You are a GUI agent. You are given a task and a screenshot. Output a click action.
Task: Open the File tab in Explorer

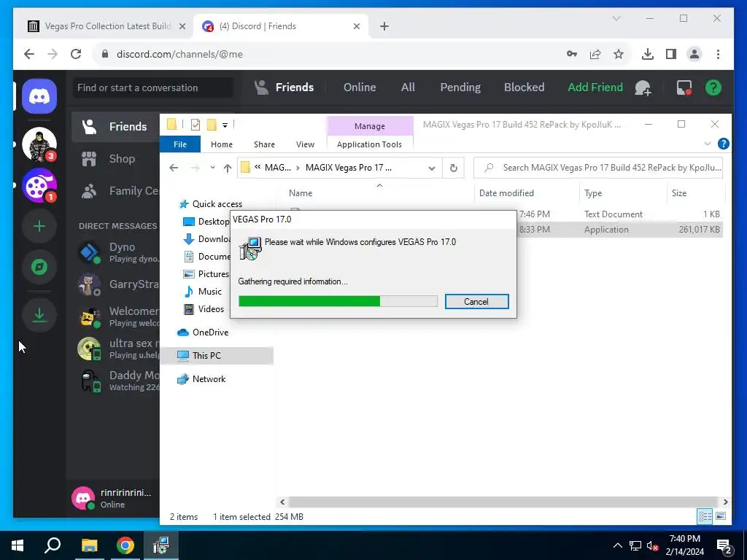click(180, 144)
